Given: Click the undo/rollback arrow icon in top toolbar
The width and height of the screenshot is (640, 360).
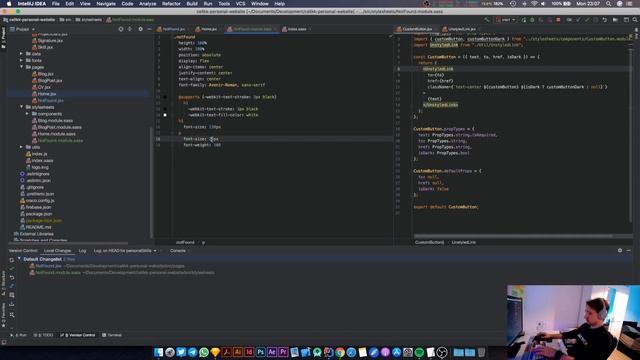Looking at the screenshot, I should tap(604, 20).
